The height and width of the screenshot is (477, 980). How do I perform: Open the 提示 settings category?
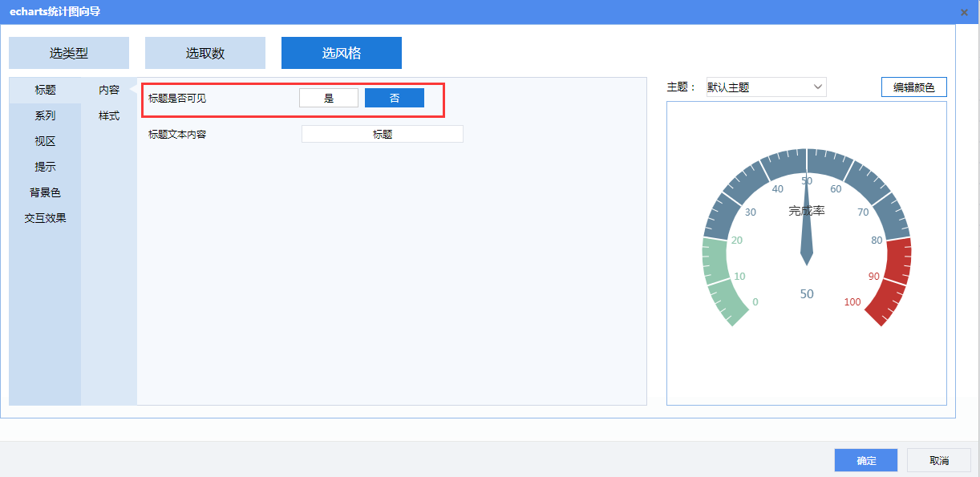click(x=45, y=167)
